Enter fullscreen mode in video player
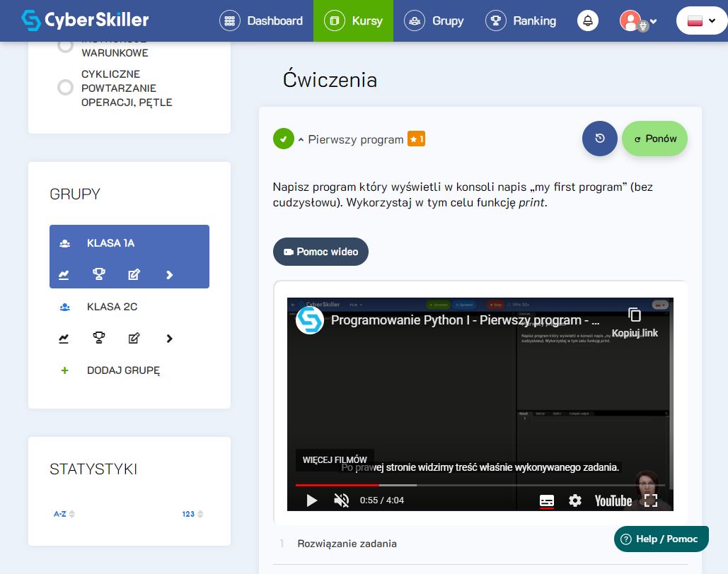The image size is (728, 574). tap(651, 500)
